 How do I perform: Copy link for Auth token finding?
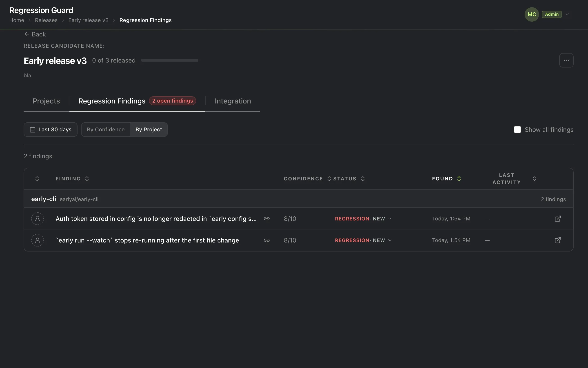(267, 219)
